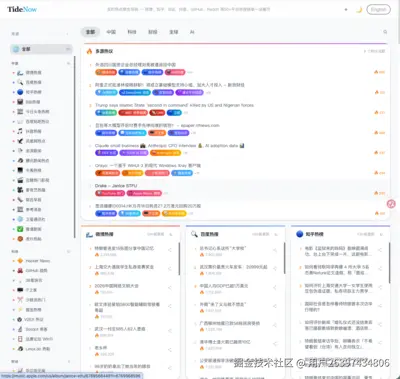
Task: Open Trump says Islamic State headline
Action: pyautogui.click(x=174, y=105)
